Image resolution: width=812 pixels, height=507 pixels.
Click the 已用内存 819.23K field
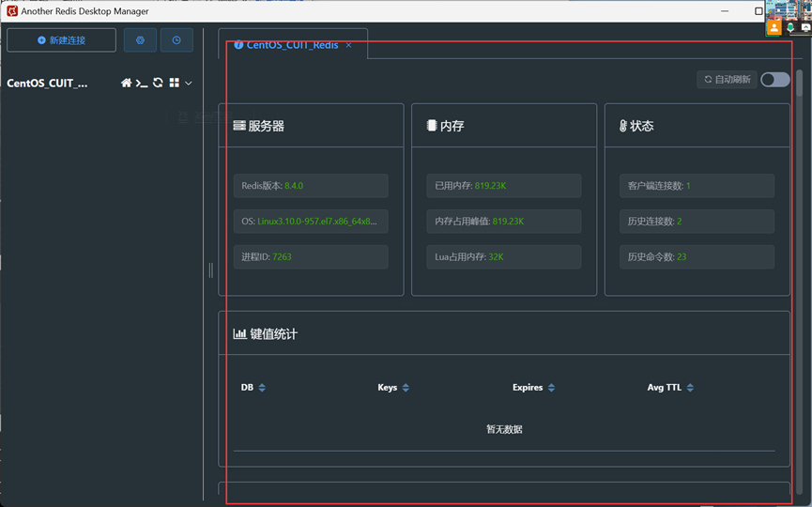(x=504, y=186)
